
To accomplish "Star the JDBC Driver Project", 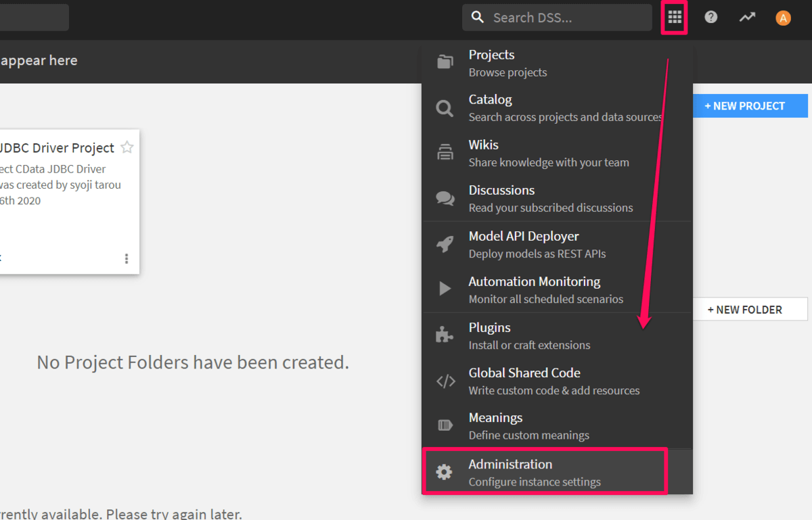I will tap(127, 147).
